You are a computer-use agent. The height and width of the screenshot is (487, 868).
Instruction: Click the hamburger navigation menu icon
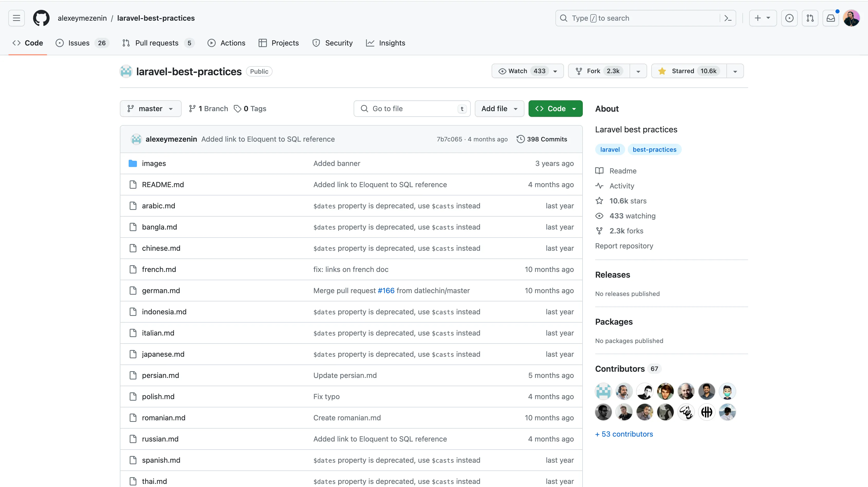click(x=16, y=18)
